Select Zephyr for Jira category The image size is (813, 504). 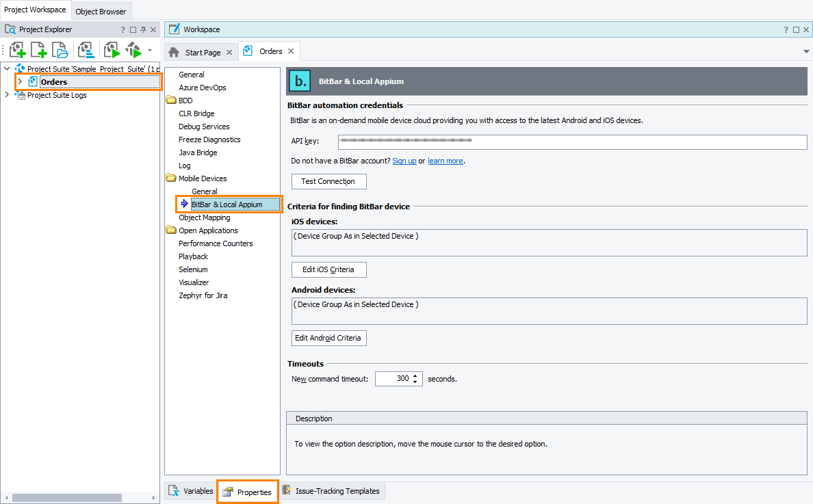coord(203,295)
